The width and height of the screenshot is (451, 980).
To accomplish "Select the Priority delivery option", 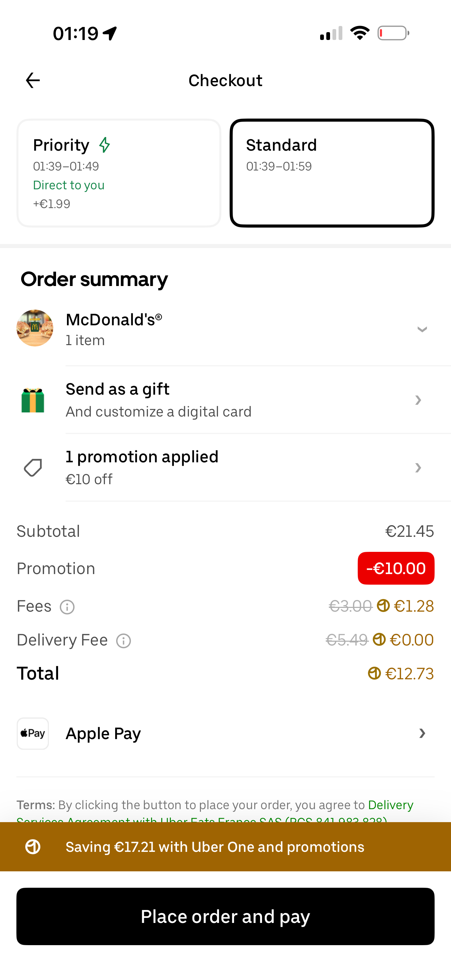I will 119,173.
